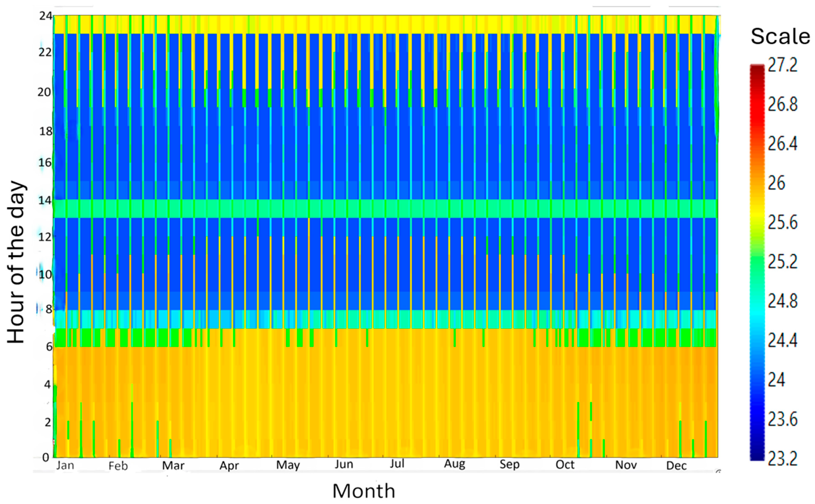Click the 'Feb' month label

[x=118, y=466]
